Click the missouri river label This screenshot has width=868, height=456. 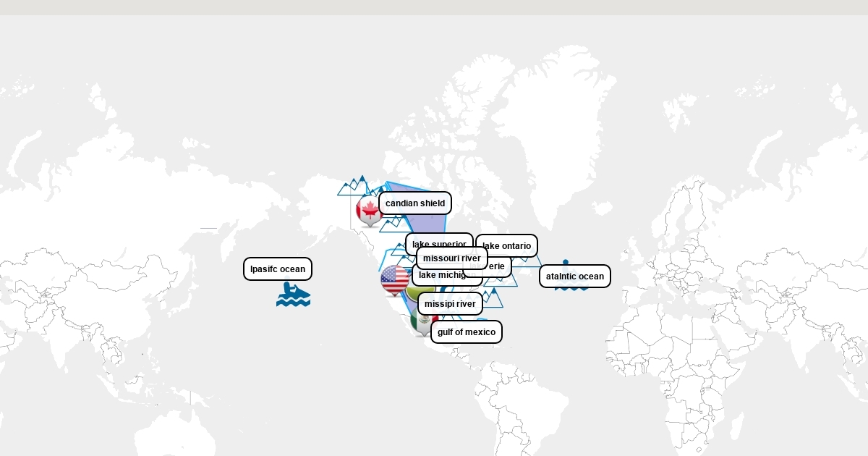click(452, 258)
